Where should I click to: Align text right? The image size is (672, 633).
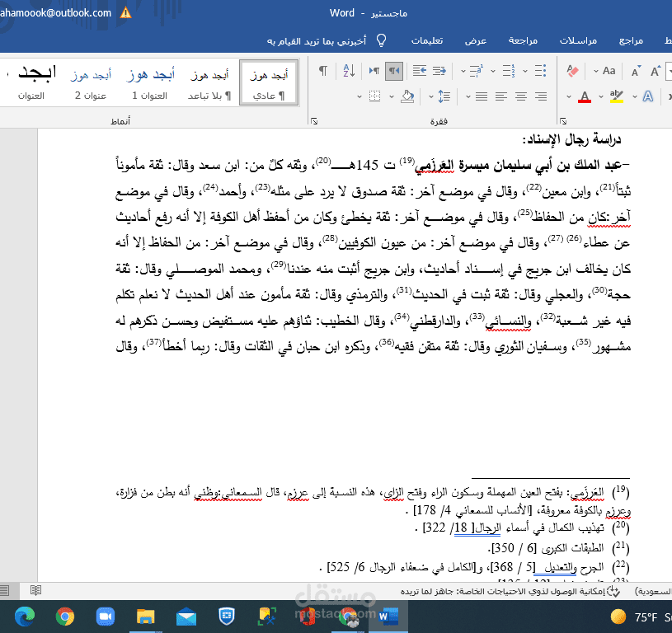[x=541, y=96]
